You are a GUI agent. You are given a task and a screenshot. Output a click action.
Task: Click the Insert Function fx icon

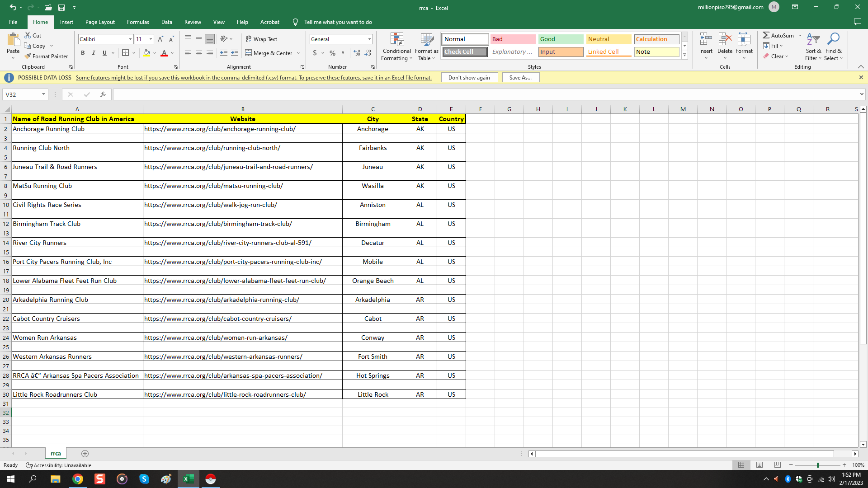pyautogui.click(x=103, y=94)
